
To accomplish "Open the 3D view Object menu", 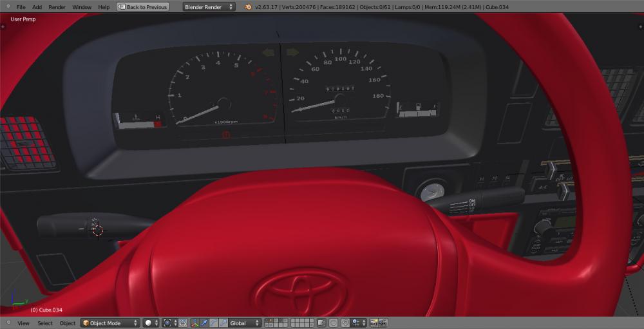I will click(68, 323).
